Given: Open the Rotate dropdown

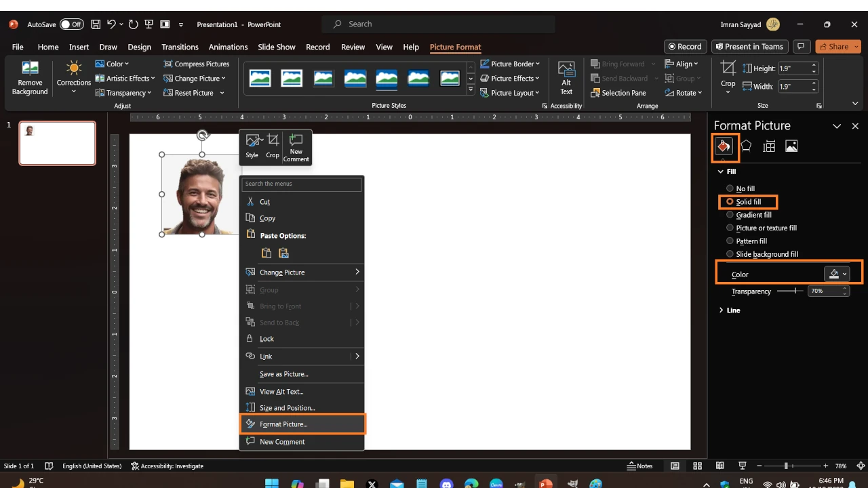Looking at the screenshot, I should (683, 93).
